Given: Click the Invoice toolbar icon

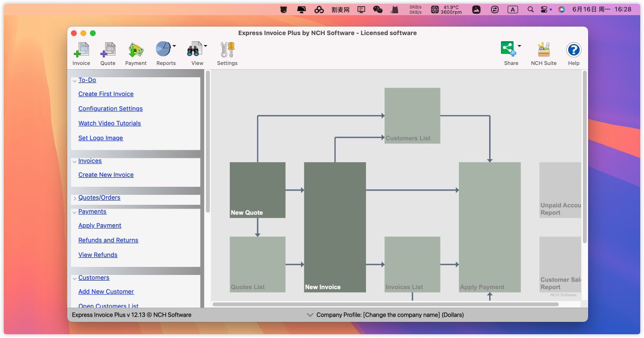Looking at the screenshot, I should coord(81,50).
